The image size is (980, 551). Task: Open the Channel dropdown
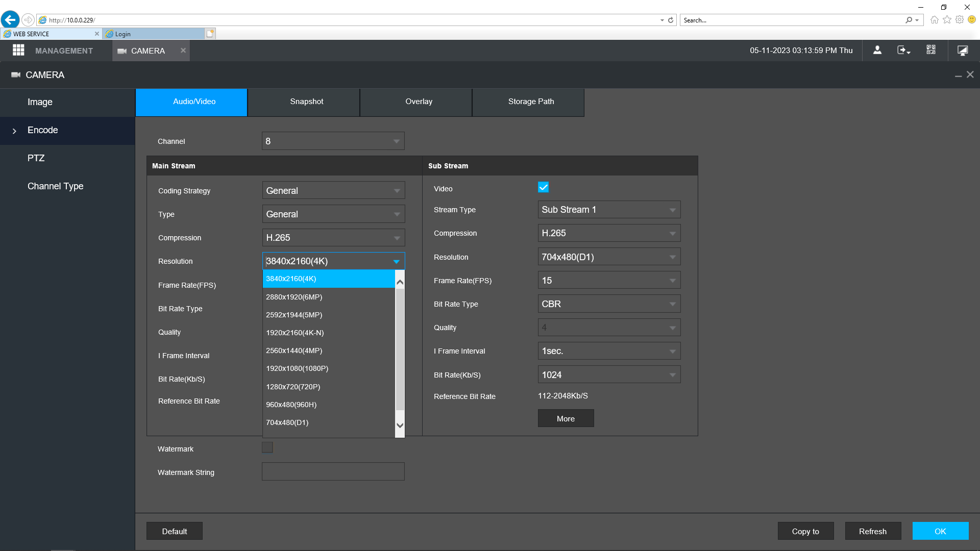(333, 141)
